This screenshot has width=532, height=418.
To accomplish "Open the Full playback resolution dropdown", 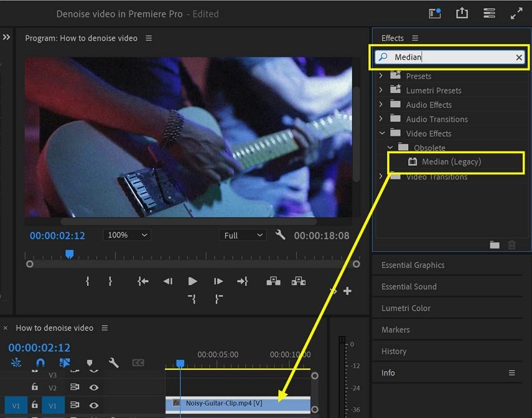I will 243,235.
